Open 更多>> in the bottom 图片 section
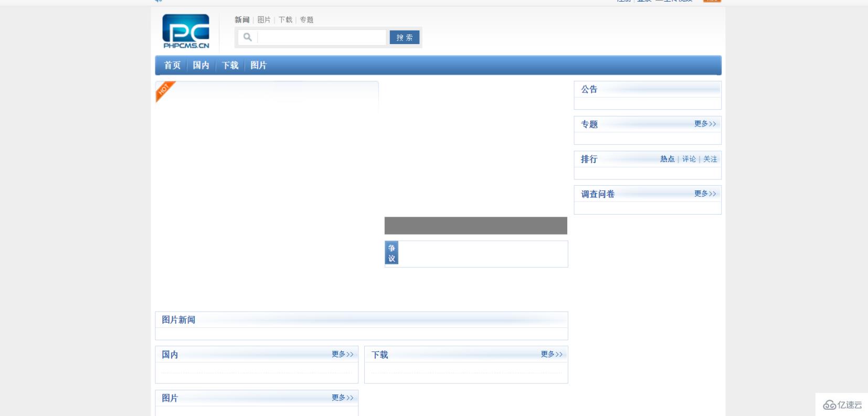The image size is (868, 416). [x=343, y=398]
